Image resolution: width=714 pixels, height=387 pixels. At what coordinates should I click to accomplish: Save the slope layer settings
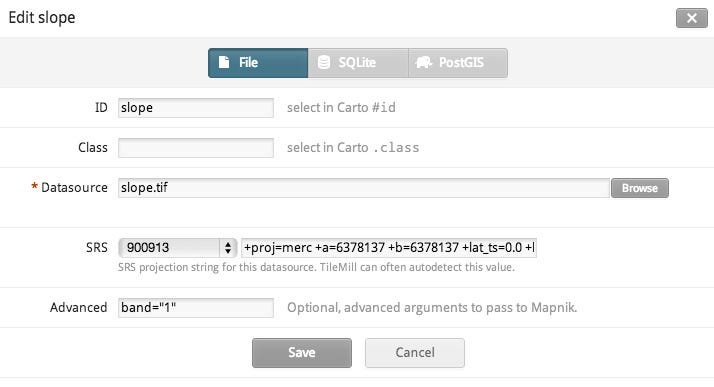pos(302,353)
